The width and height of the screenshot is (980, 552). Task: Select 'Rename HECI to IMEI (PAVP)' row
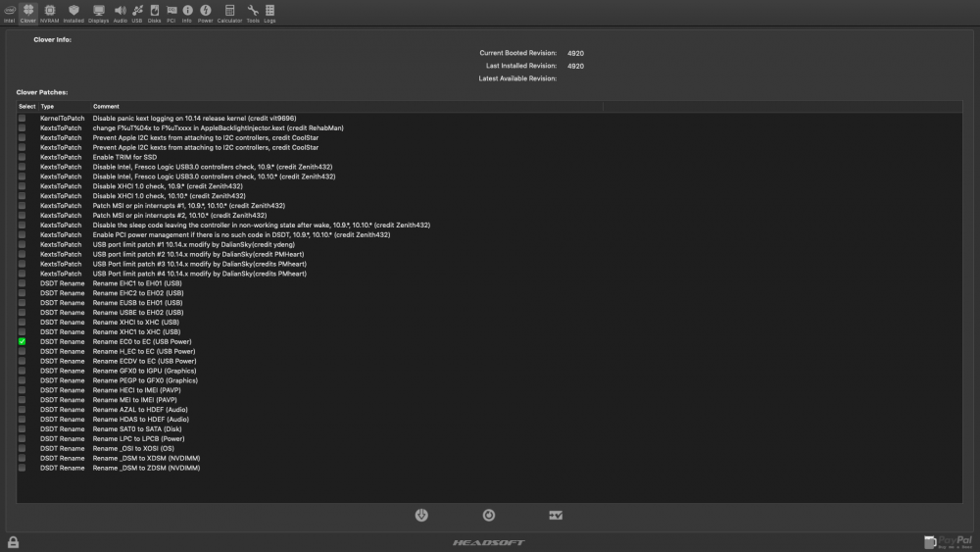pos(489,390)
